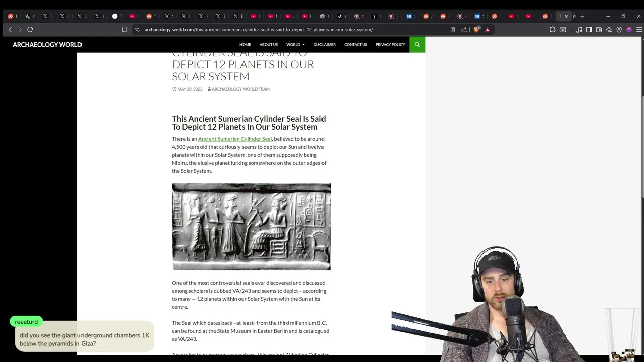Image resolution: width=644 pixels, height=362 pixels.
Task: Open the Ancient Sumerian Cylinder Seal link
Action: pyautogui.click(x=235, y=139)
